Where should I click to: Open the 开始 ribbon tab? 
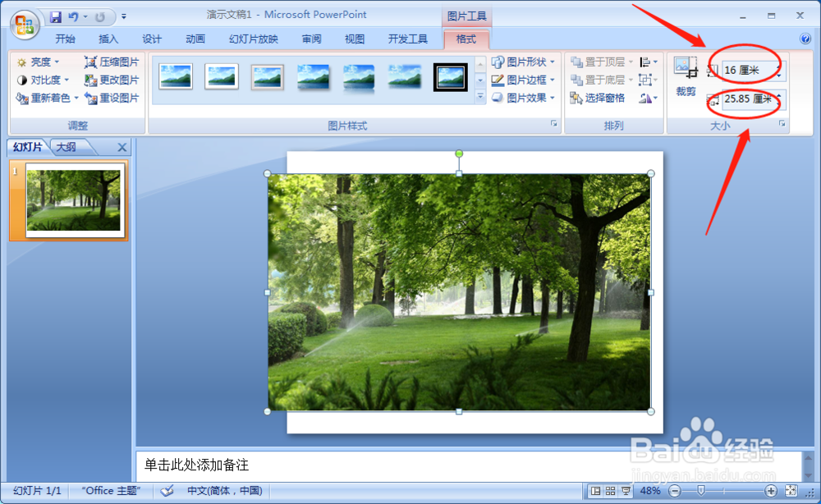pos(66,39)
